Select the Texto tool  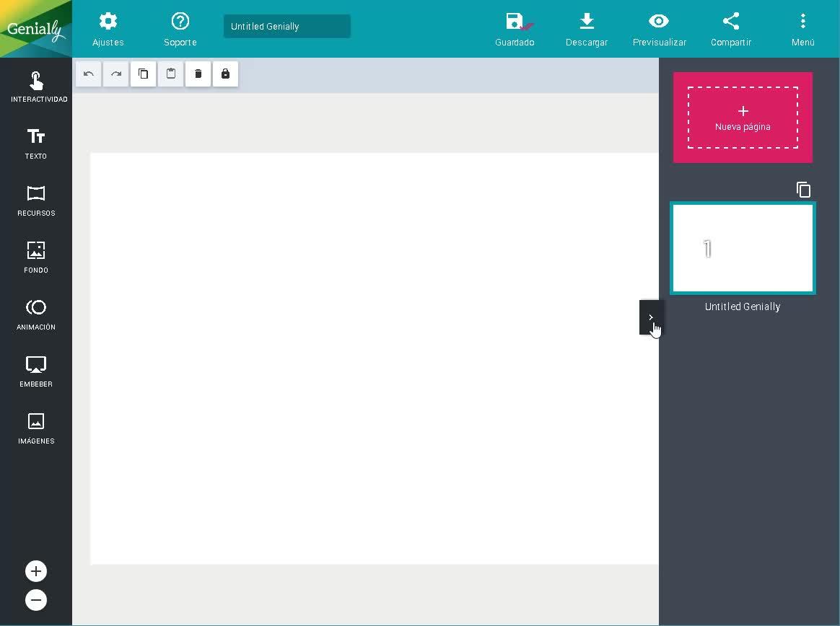pos(36,144)
